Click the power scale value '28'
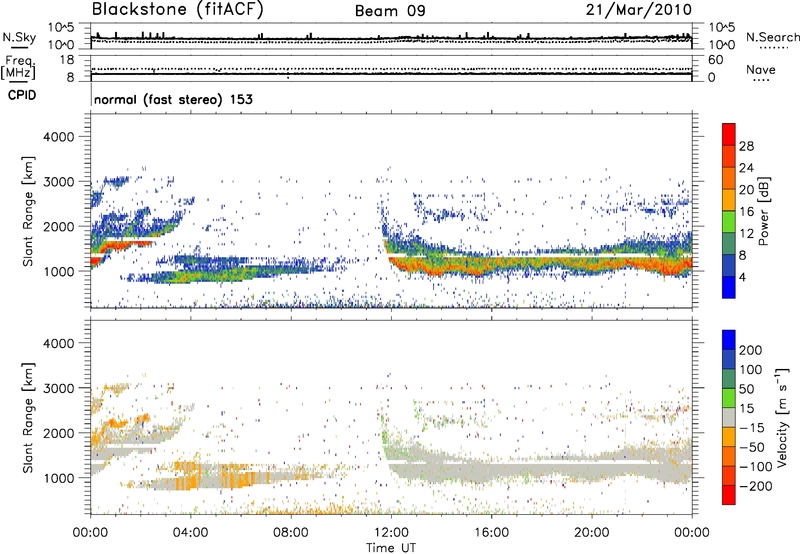The width and height of the screenshot is (800, 554). click(746, 146)
